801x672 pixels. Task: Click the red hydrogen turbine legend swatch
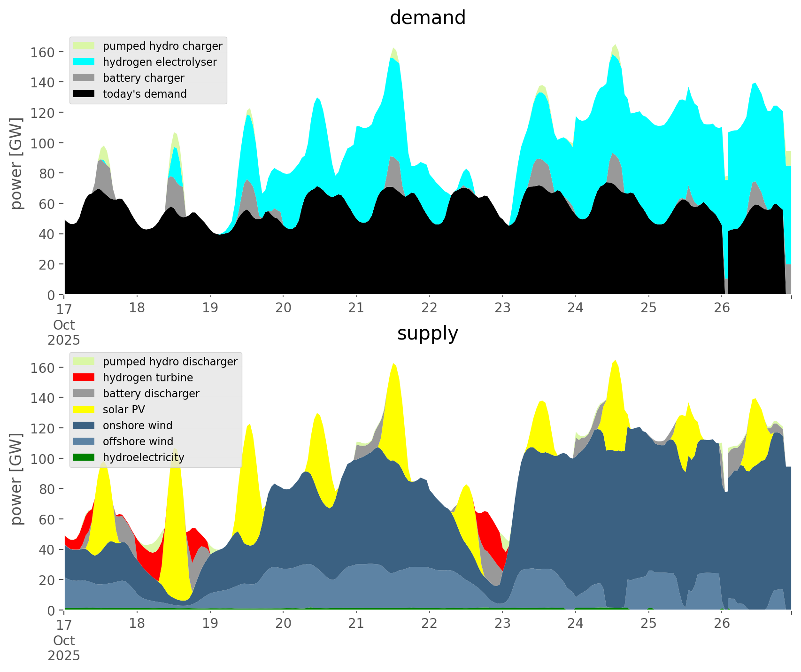point(85,378)
